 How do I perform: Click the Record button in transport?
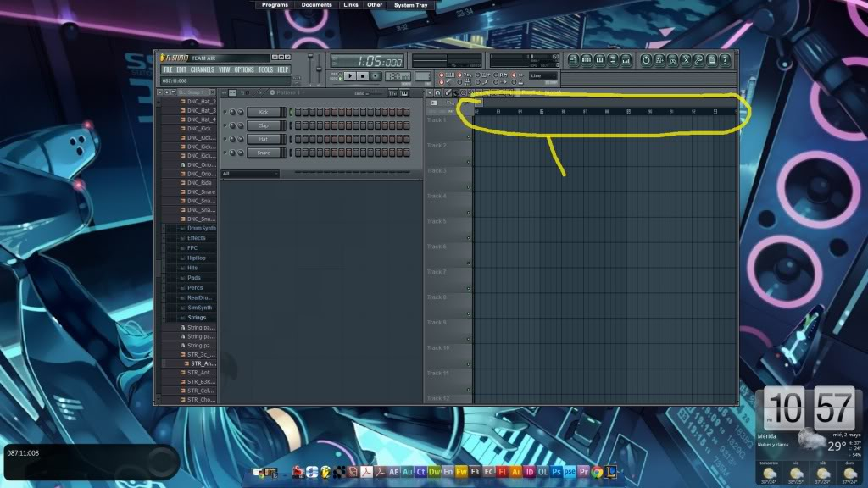coord(376,76)
